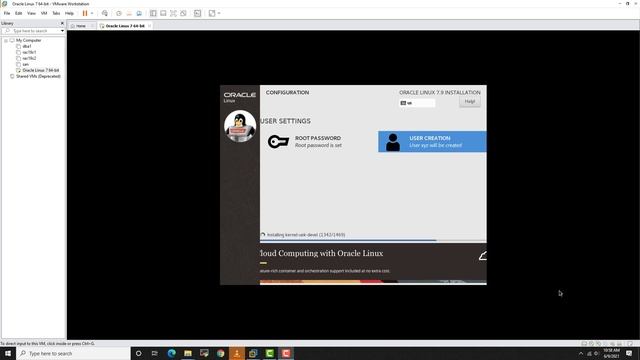
Task: Click the installer keyboard layout 'us' indicator
Action: (417, 103)
